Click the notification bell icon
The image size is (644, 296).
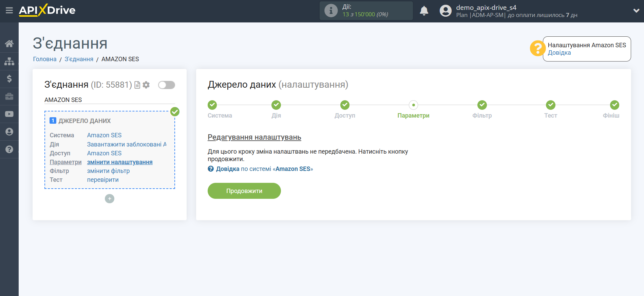pos(424,11)
